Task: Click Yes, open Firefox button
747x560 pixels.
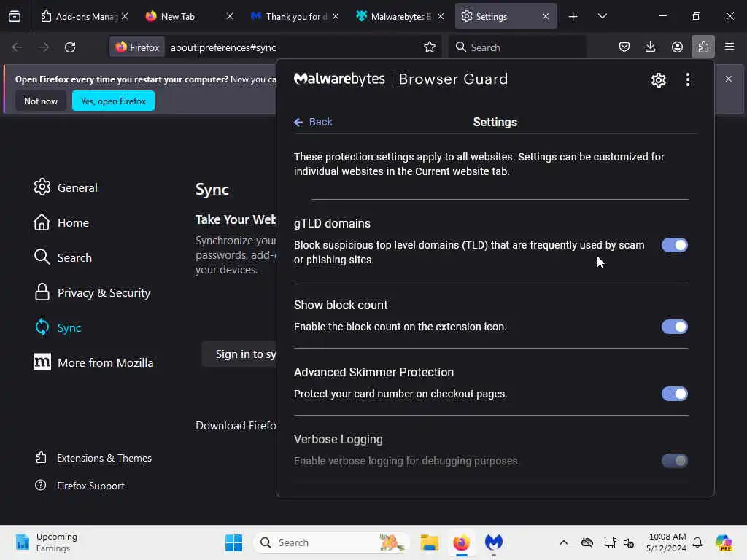Action: 113,101
